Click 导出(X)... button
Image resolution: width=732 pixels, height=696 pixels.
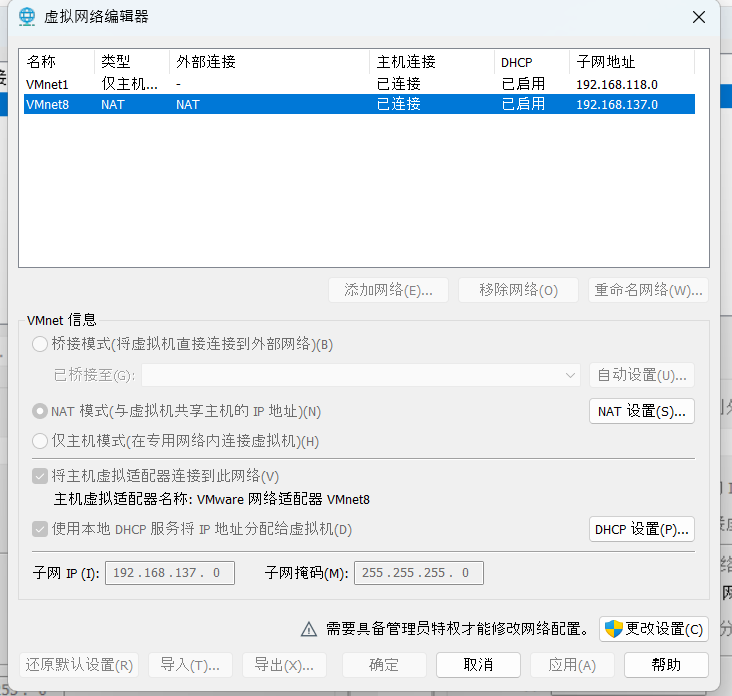(284, 665)
